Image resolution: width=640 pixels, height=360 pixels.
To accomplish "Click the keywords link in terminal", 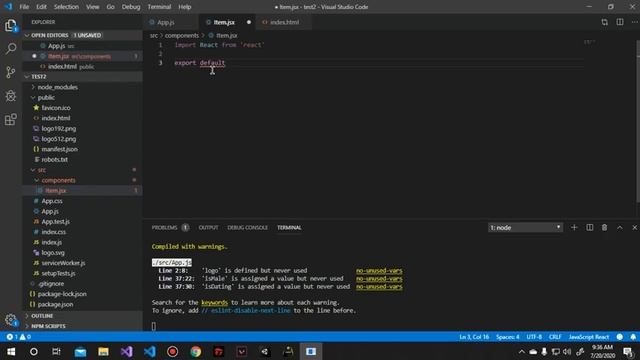I will pyautogui.click(x=214, y=302).
